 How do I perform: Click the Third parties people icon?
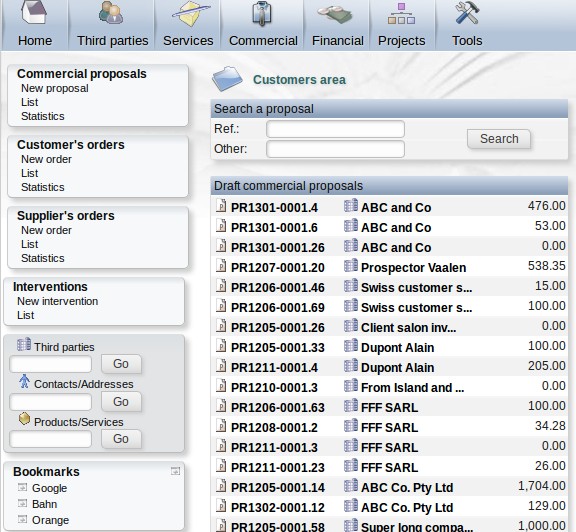pyautogui.click(x=111, y=12)
